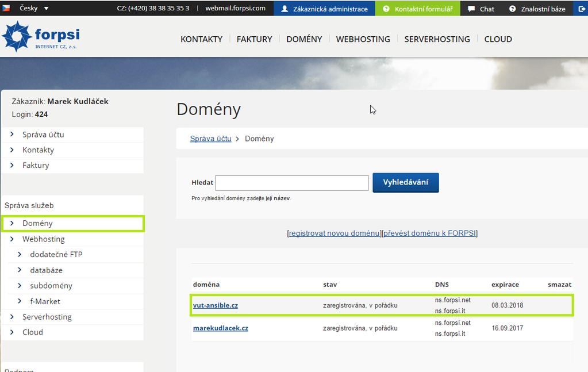Viewport: 588px width, 372px height.
Task: Expand chevron next to databáze
Action: click(x=20, y=270)
